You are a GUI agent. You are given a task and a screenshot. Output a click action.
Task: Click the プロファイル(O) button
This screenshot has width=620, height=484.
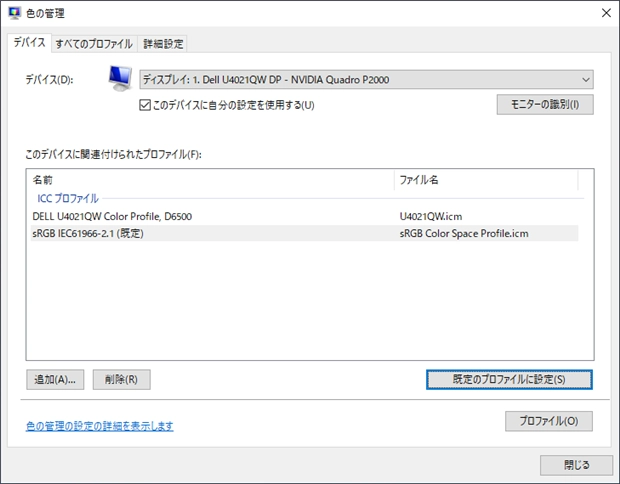(548, 421)
